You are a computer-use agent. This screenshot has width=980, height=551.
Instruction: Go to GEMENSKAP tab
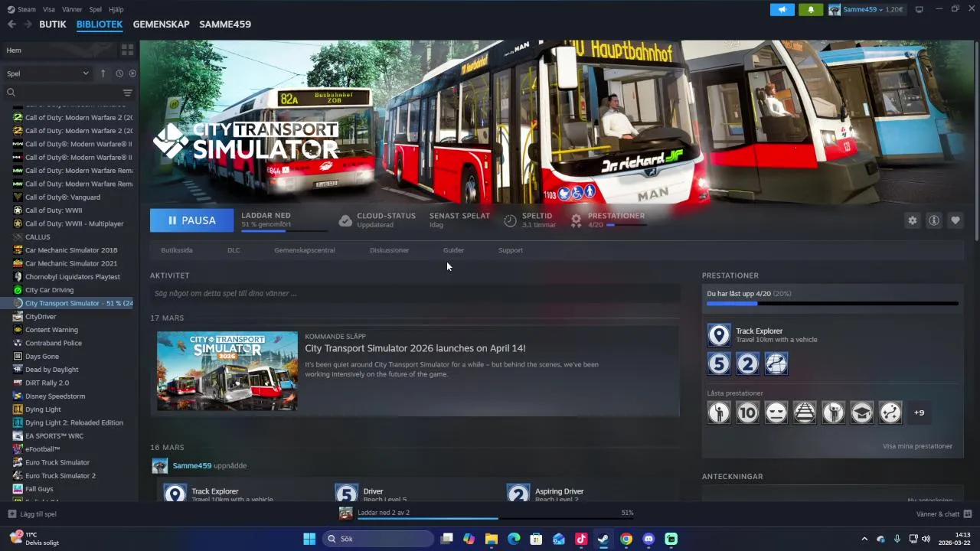pyautogui.click(x=161, y=24)
